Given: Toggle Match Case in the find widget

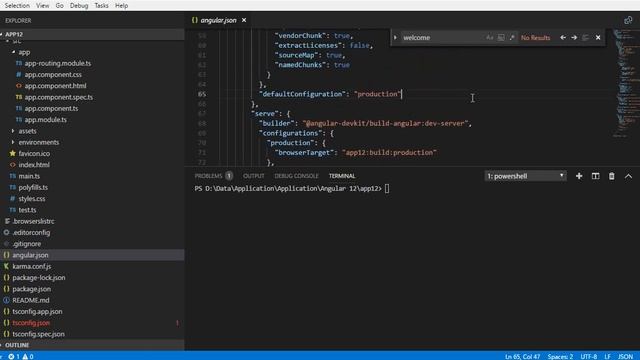Looking at the screenshot, I should coord(489,38).
